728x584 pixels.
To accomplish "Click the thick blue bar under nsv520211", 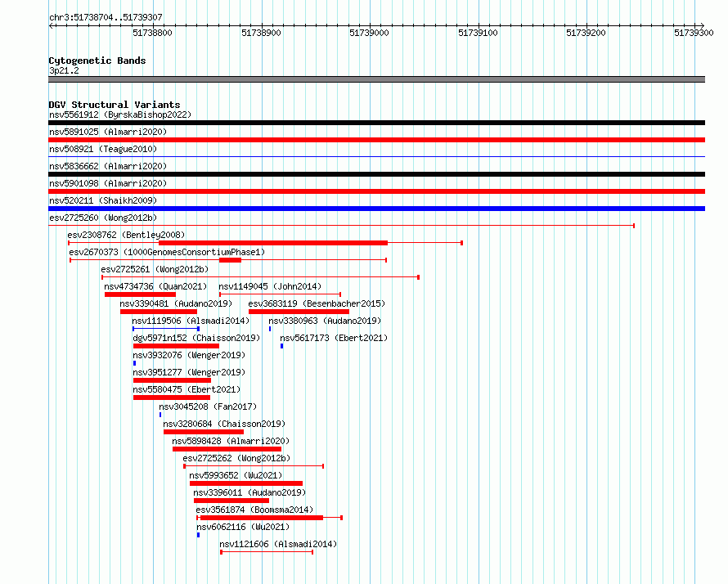I will [376, 209].
